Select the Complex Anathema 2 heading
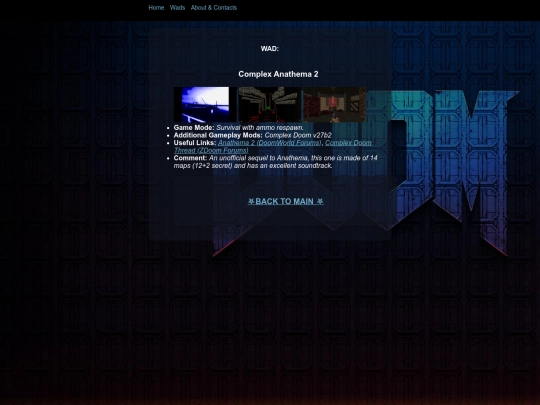Image resolution: width=540 pixels, height=405 pixels. click(278, 74)
